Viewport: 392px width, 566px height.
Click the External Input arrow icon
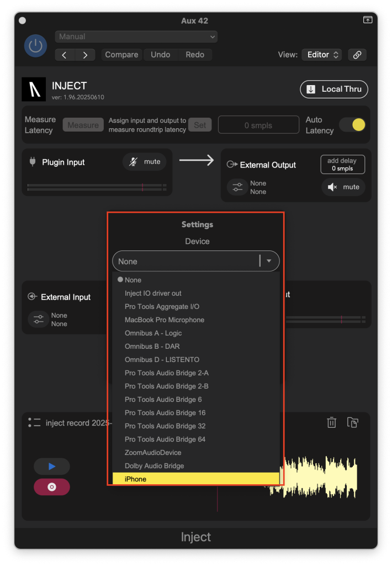coord(33,296)
